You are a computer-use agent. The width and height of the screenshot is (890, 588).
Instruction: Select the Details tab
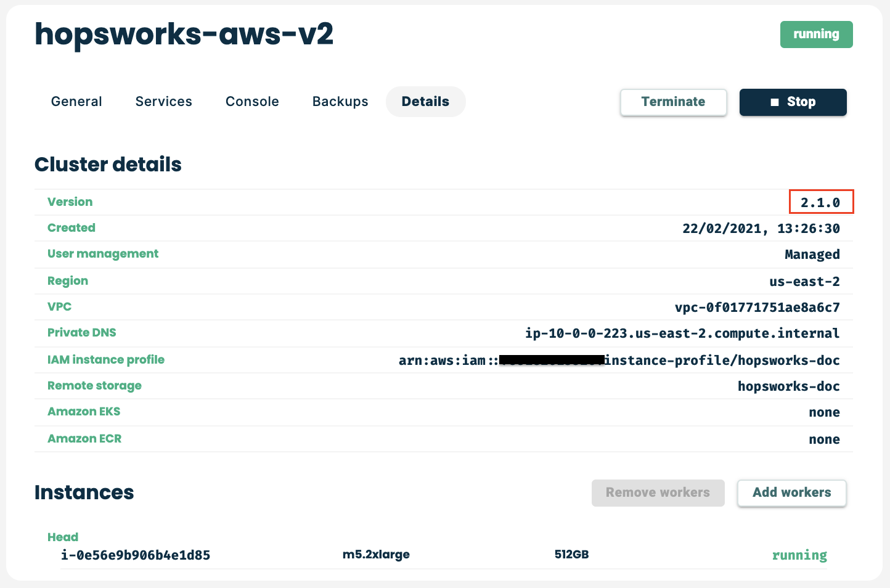click(425, 102)
